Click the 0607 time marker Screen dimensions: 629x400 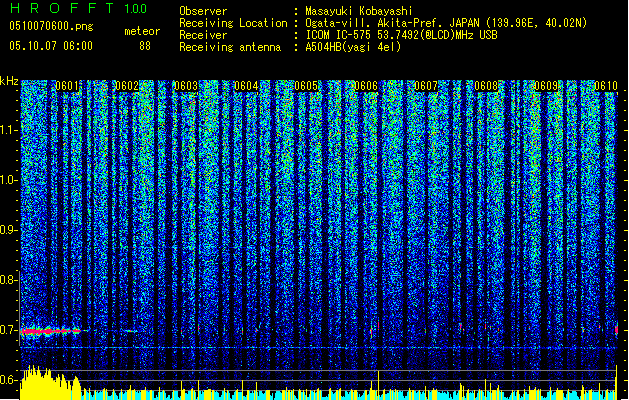(427, 86)
